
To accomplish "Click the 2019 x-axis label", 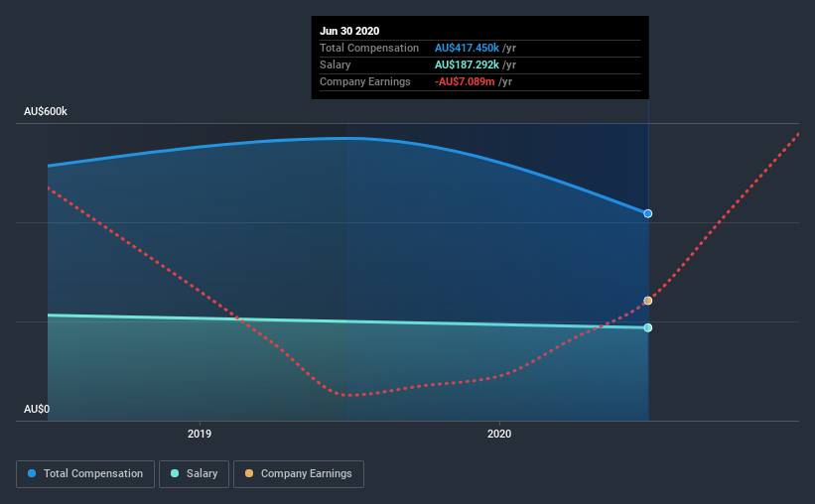I will click(200, 434).
